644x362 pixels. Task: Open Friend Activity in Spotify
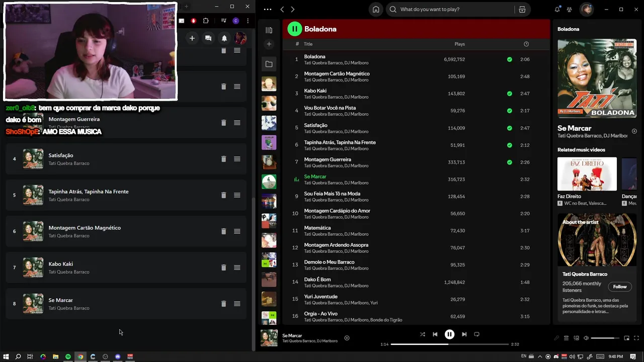(569, 9)
